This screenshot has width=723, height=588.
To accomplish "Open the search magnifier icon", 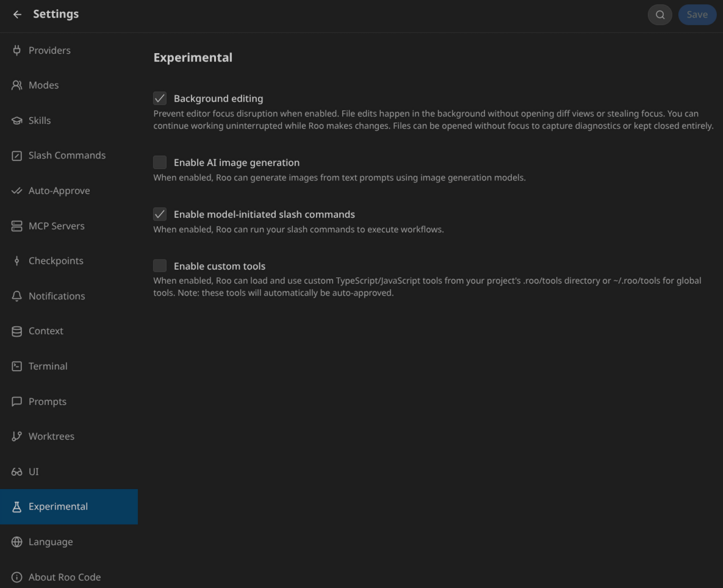I will (660, 15).
